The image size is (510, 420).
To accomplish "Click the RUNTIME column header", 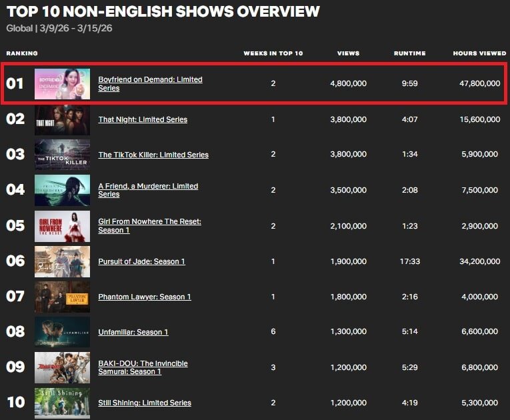I will tap(410, 53).
